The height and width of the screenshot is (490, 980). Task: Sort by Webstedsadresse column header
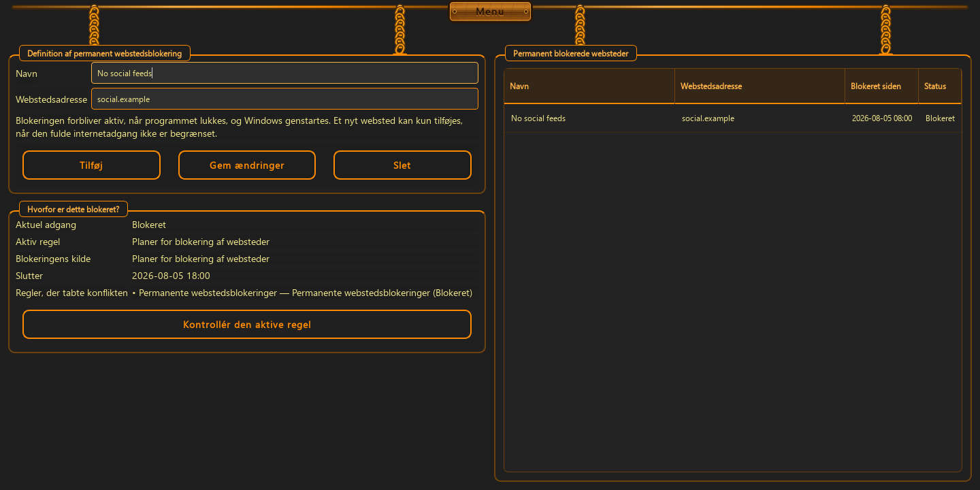point(759,86)
